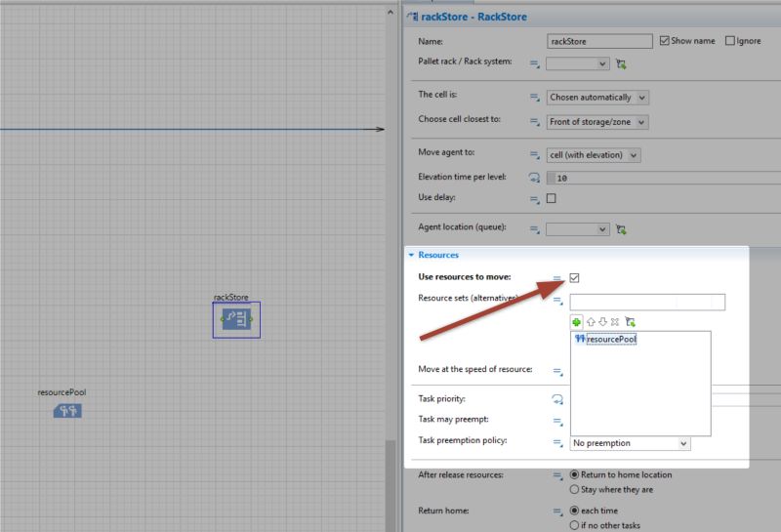
Task: Click the pick-rack icon next to Pallet rack dropdown
Action: pyautogui.click(x=621, y=63)
